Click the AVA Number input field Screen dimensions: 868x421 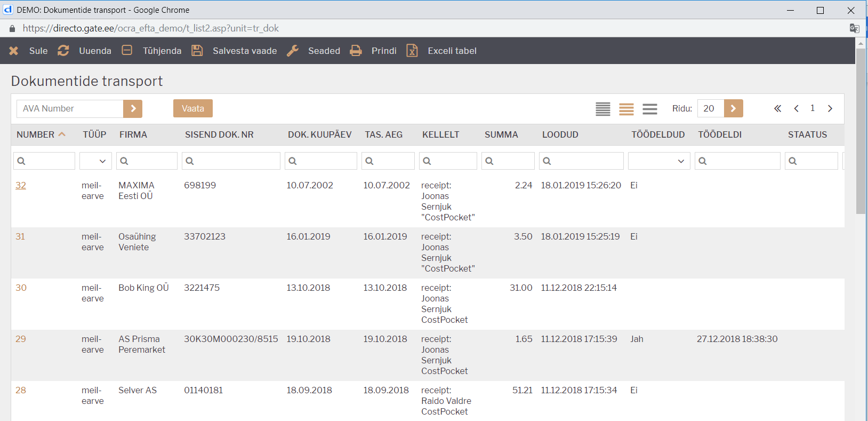(70, 108)
